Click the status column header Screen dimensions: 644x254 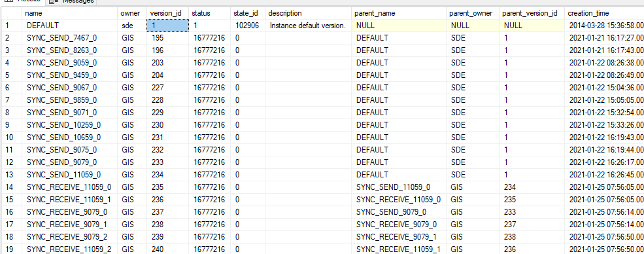pyautogui.click(x=209, y=13)
